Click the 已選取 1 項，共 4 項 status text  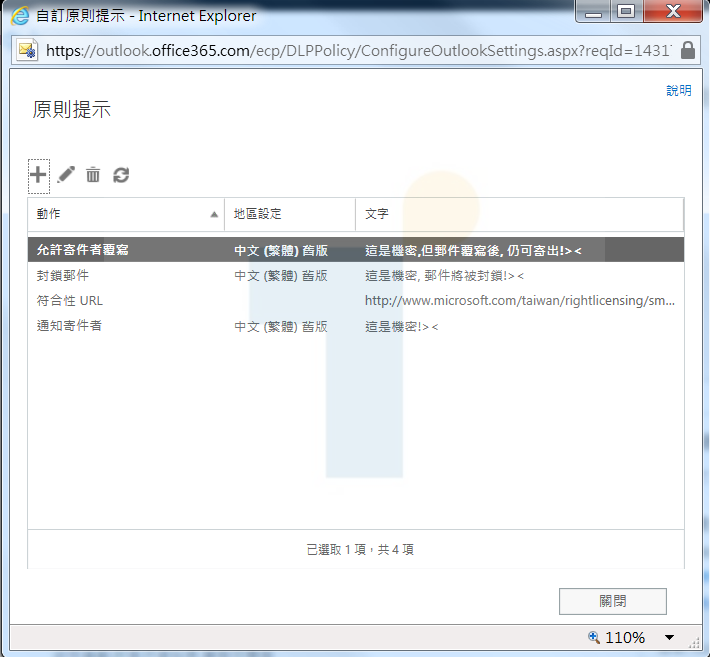coord(360,550)
